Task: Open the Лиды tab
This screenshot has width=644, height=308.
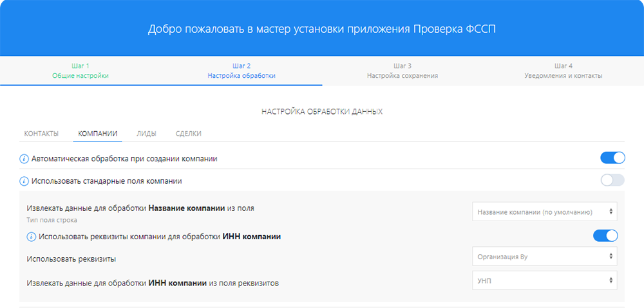Action: point(146,134)
